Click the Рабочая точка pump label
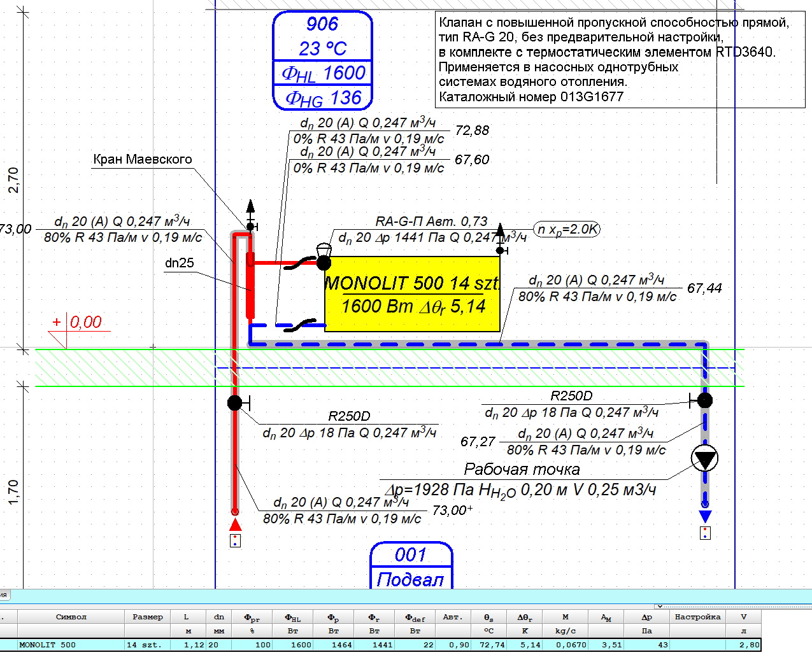The image size is (812, 655). [x=522, y=470]
